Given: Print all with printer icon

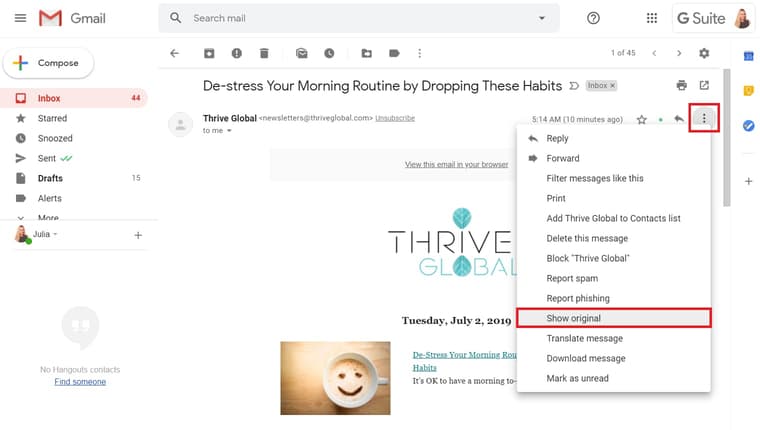Looking at the screenshot, I should pyautogui.click(x=681, y=85).
